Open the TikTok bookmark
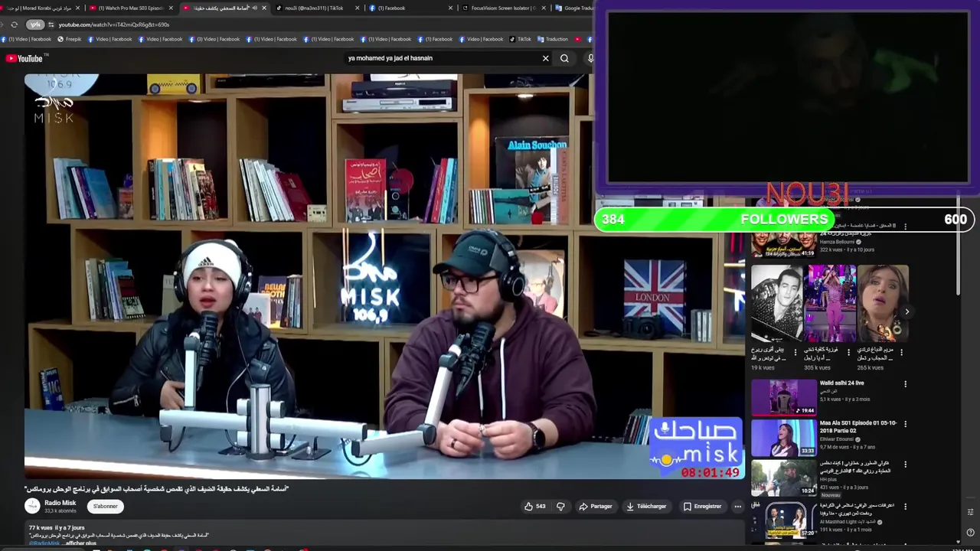Image resolution: width=980 pixels, height=551 pixels. [x=521, y=39]
